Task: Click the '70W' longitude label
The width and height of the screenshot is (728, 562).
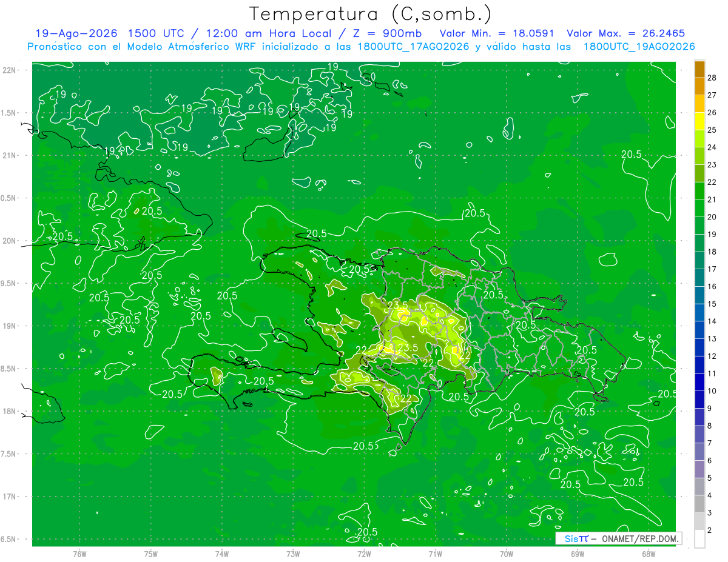Action: tap(507, 554)
